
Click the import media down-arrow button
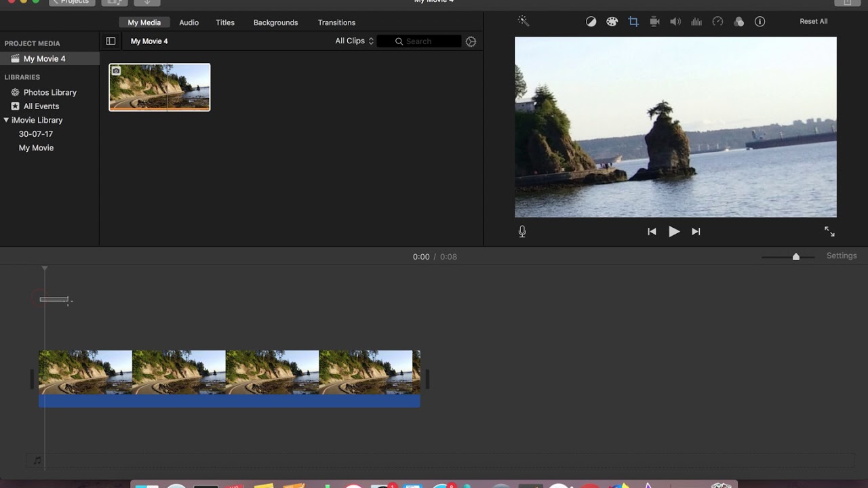(147, 2)
